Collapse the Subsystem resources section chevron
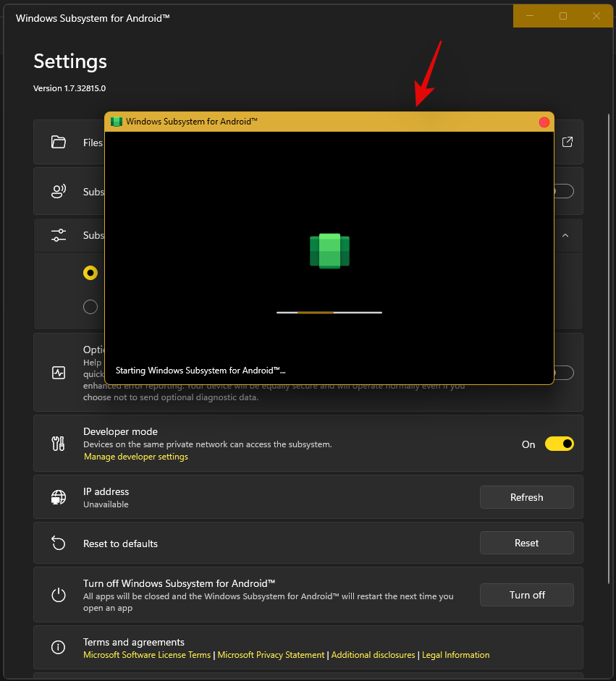616x681 pixels. 565,235
